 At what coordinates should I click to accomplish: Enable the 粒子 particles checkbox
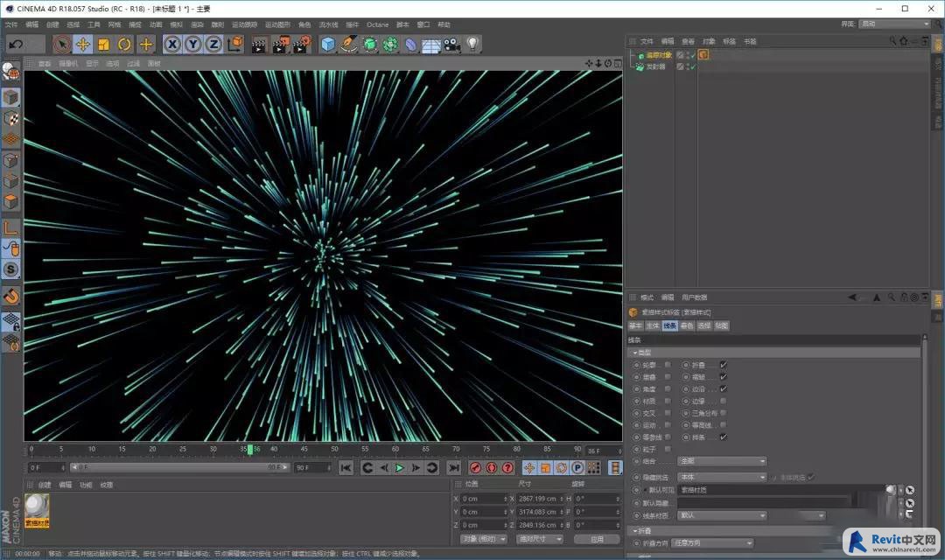(x=668, y=449)
